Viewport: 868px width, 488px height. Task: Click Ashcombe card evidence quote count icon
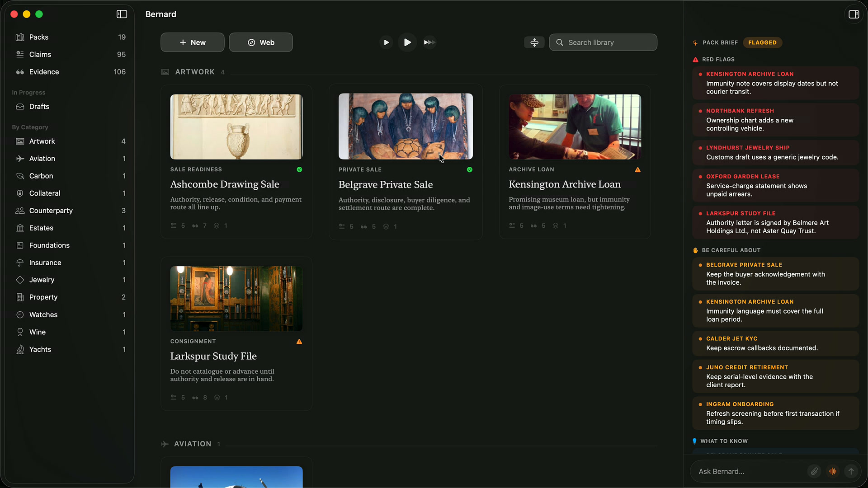[195, 225]
